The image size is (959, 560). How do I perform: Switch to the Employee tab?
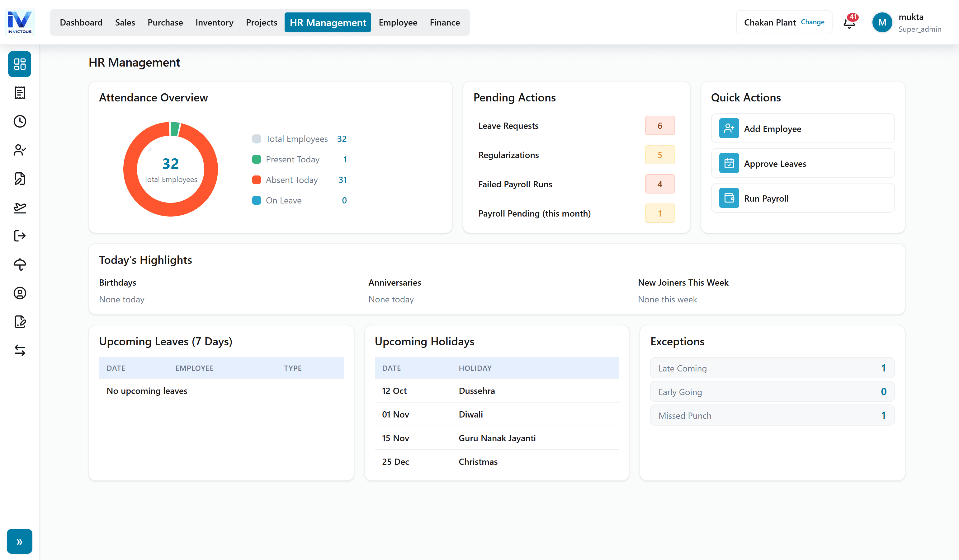pos(398,22)
